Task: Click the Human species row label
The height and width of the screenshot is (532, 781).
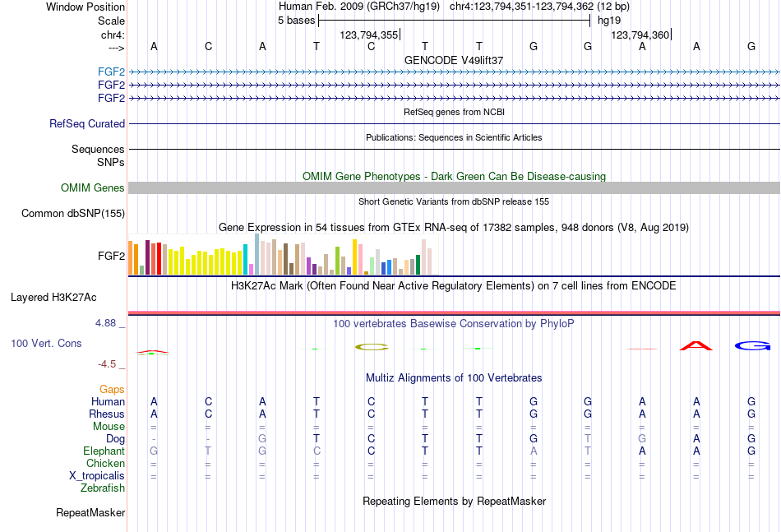Action: pos(108,401)
